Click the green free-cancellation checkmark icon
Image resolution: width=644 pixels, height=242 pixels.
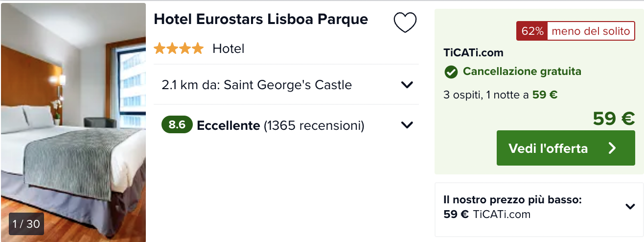(x=451, y=72)
